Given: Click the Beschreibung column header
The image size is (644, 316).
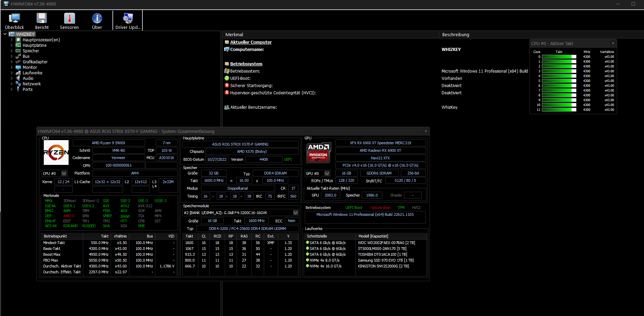Looking at the screenshot, I should click(541, 34).
